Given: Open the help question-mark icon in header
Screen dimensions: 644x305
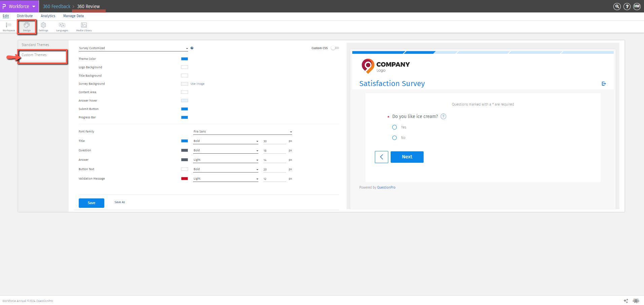Looking at the screenshot, I should point(627,6).
